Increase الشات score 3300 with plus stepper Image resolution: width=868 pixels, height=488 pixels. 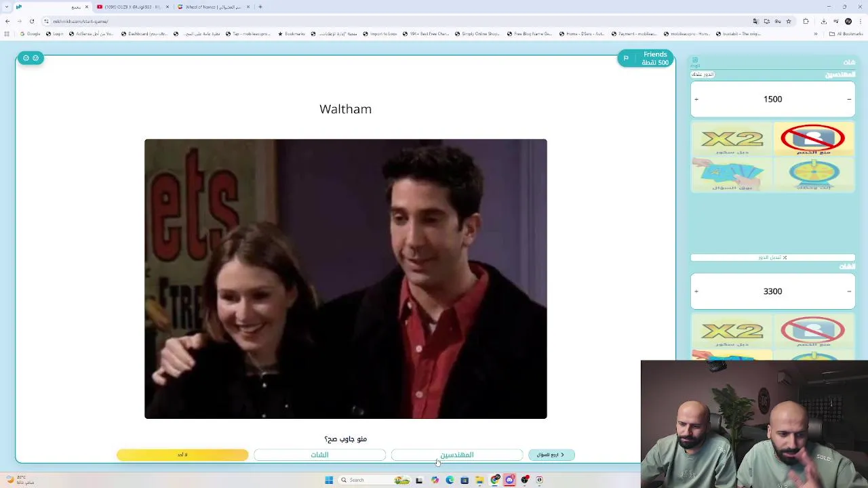coord(696,291)
